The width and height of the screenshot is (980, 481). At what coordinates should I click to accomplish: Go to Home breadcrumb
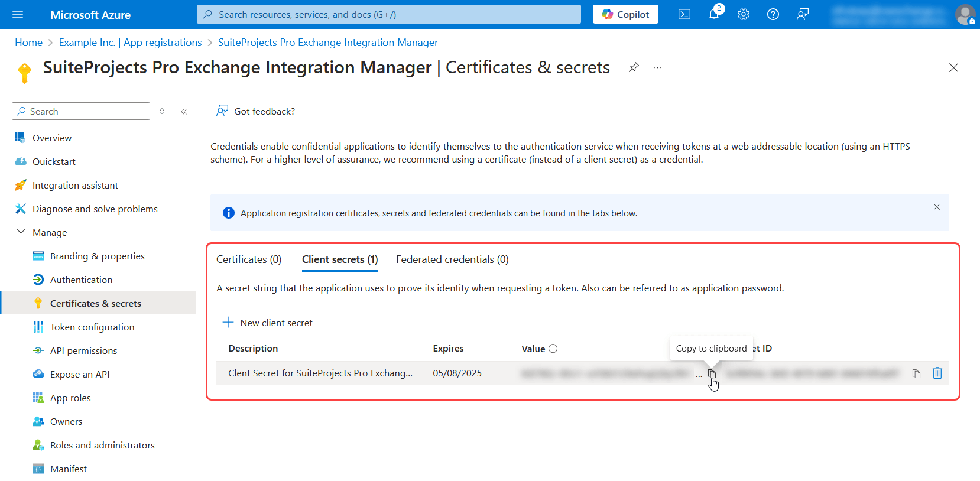(28, 43)
